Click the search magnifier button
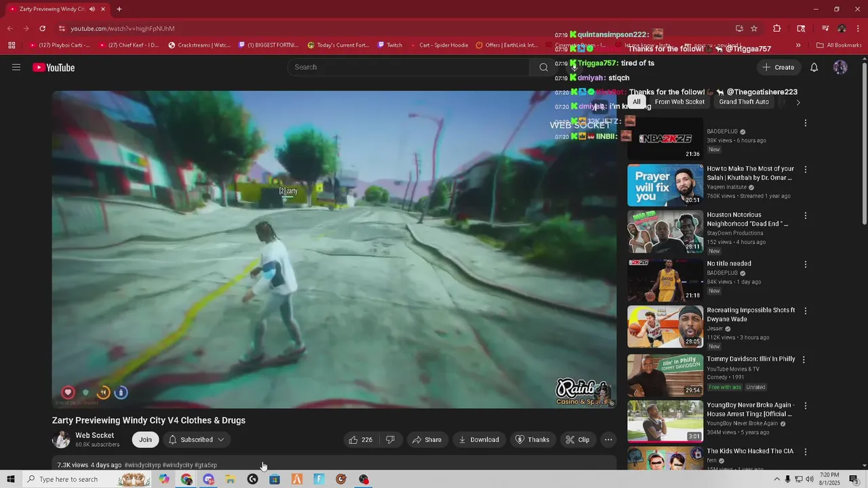Viewport: 868px width, 488px height. click(543, 67)
